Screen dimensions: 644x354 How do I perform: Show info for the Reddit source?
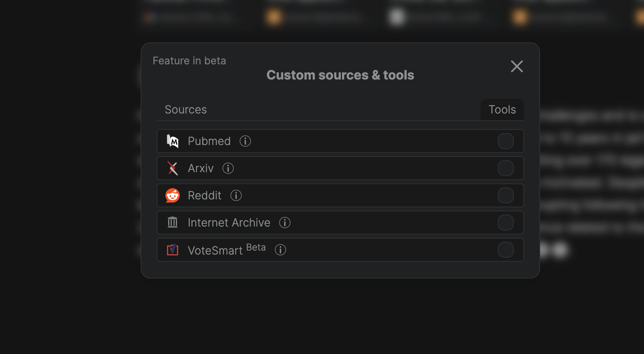click(236, 195)
